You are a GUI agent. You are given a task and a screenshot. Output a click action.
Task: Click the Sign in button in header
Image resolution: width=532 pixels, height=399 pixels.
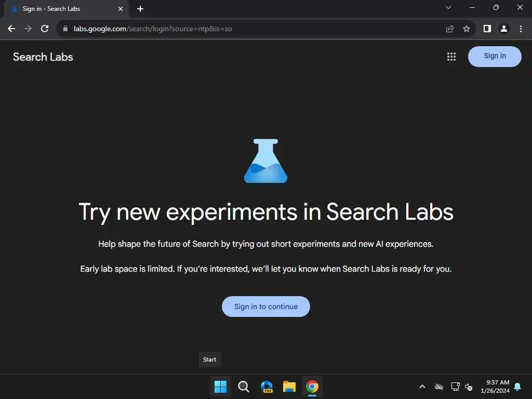point(495,56)
